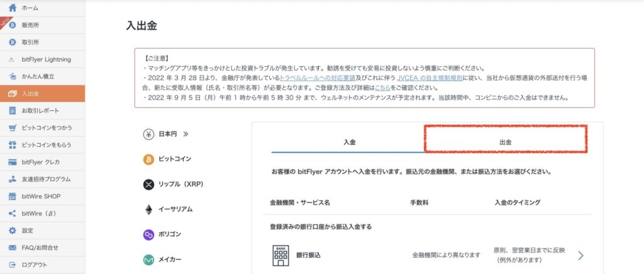Select ポリゴン currency label

(170, 234)
